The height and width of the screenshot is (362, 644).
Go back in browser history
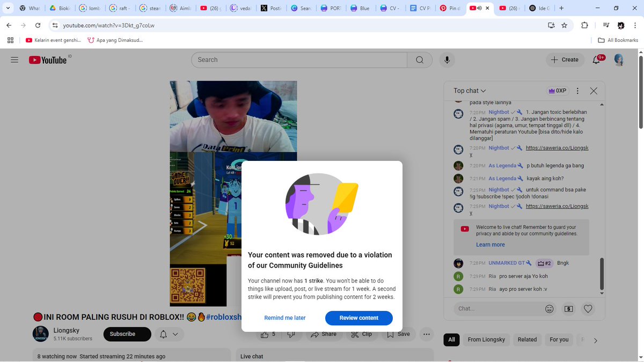click(x=10, y=25)
